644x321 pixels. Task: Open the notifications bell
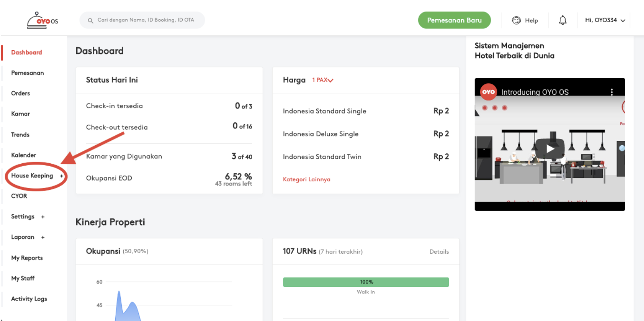pos(562,20)
